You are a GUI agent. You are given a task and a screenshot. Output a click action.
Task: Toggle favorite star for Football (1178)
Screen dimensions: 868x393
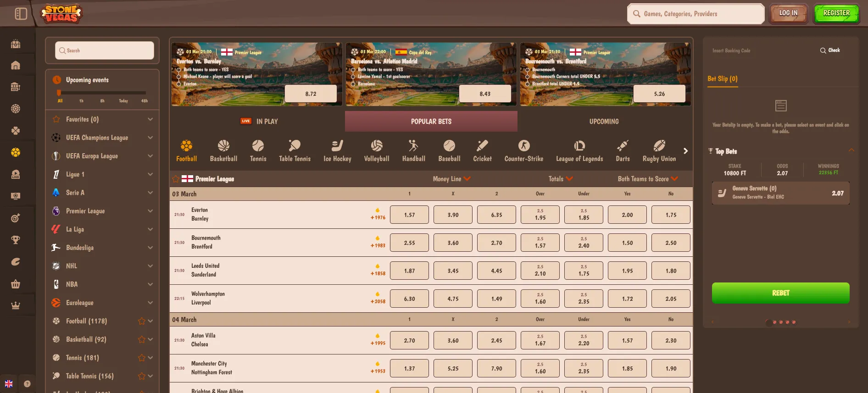pos(141,321)
